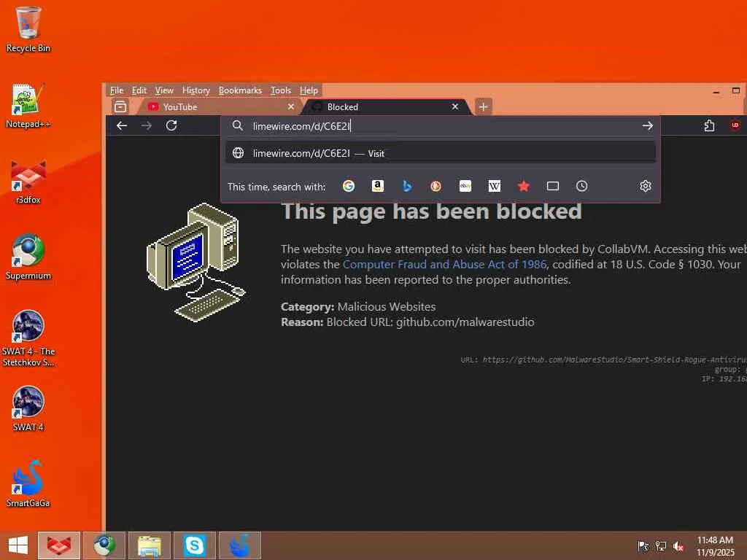Image resolution: width=747 pixels, height=560 pixels.
Task: Select Supermium desktop shortcut
Action: (x=28, y=257)
